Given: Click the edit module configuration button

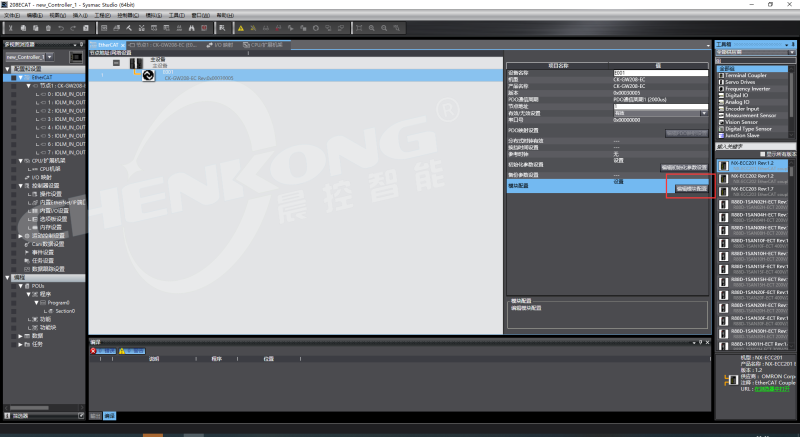Looking at the screenshot, I should 691,189.
